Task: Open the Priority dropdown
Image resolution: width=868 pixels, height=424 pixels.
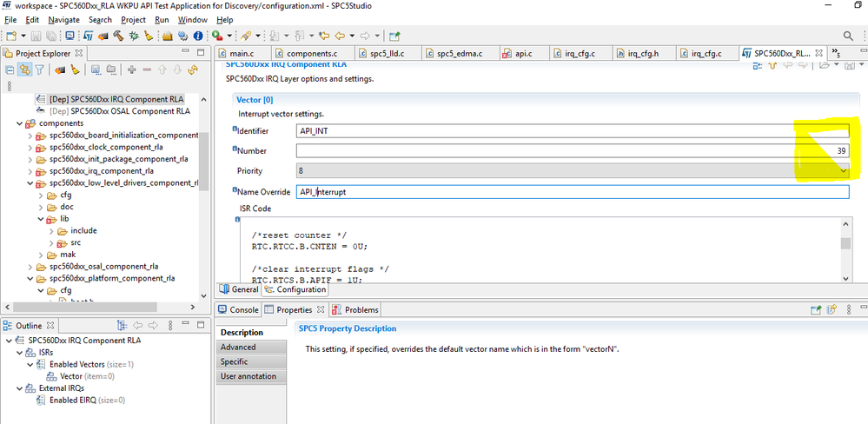Action: (844, 171)
